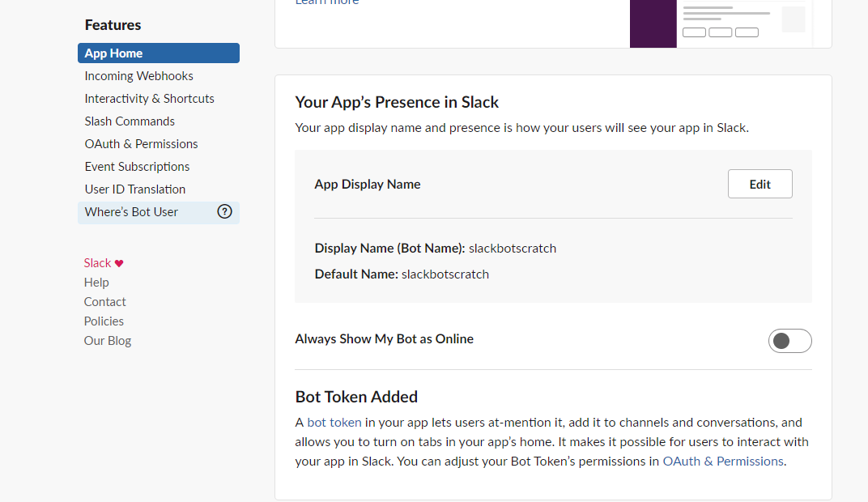
Task: Open Our Blog from the sidebar footer
Action: [x=107, y=340]
